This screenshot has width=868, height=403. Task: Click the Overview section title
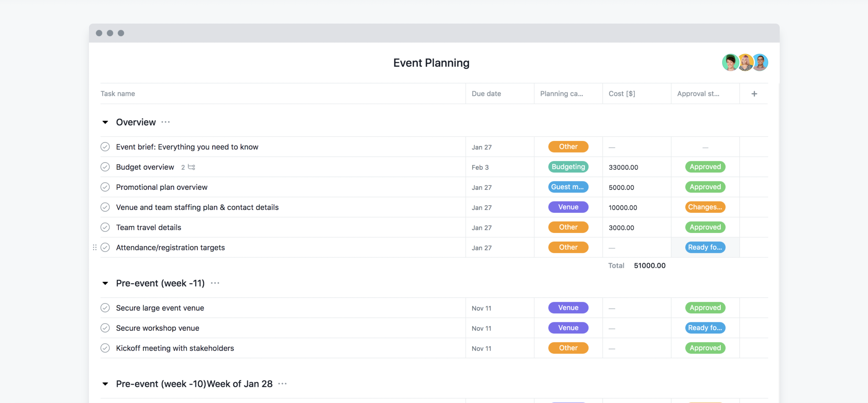[136, 122]
